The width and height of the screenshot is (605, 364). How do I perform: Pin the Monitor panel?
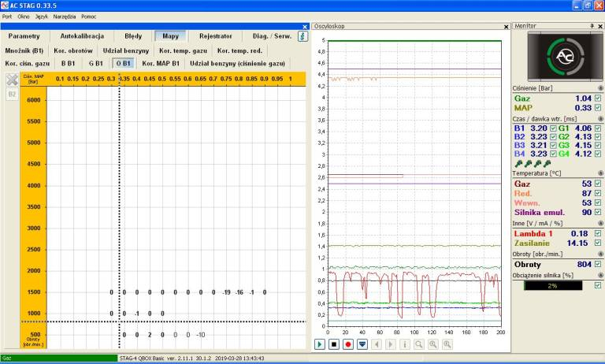[x=592, y=26]
